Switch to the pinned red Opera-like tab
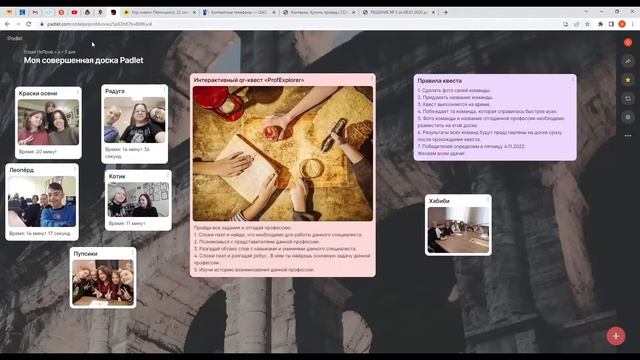The height and width of the screenshot is (360, 640). coord(61,12)
